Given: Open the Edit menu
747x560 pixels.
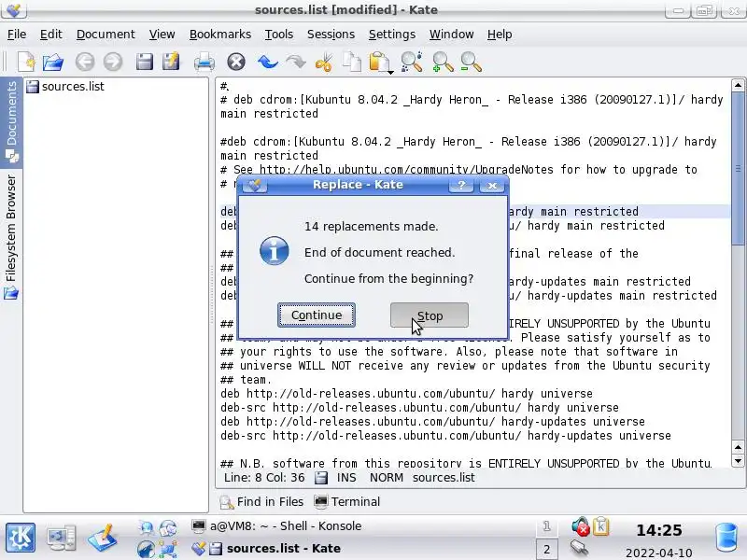Looking at the screenshot, I should click(x=51, y=35).
